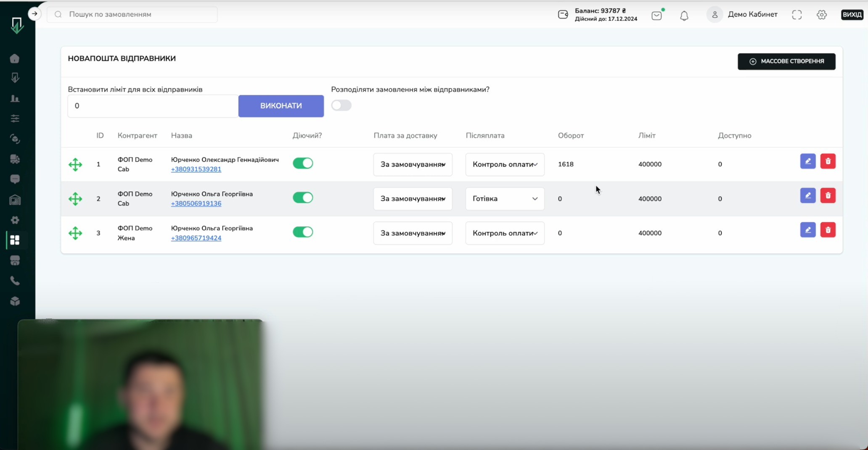Click the Оборот column header

click(571, 136)
